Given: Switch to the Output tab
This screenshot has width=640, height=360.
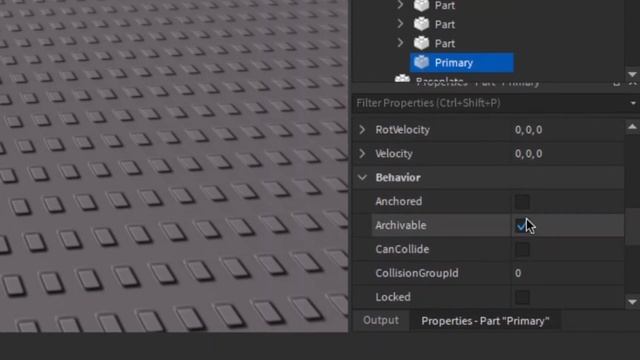Looking at the screenshot, I should [x=381, y=320].
